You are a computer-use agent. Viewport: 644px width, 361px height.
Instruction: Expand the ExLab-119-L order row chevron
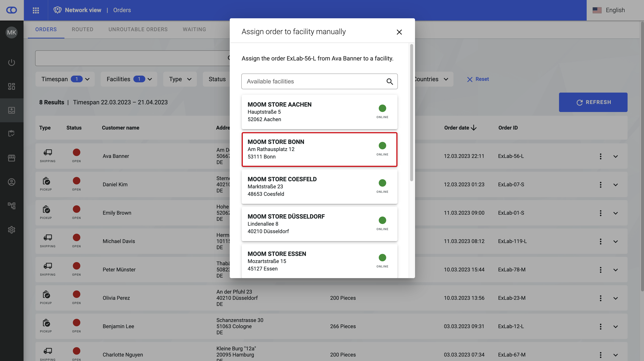(615, 242)
